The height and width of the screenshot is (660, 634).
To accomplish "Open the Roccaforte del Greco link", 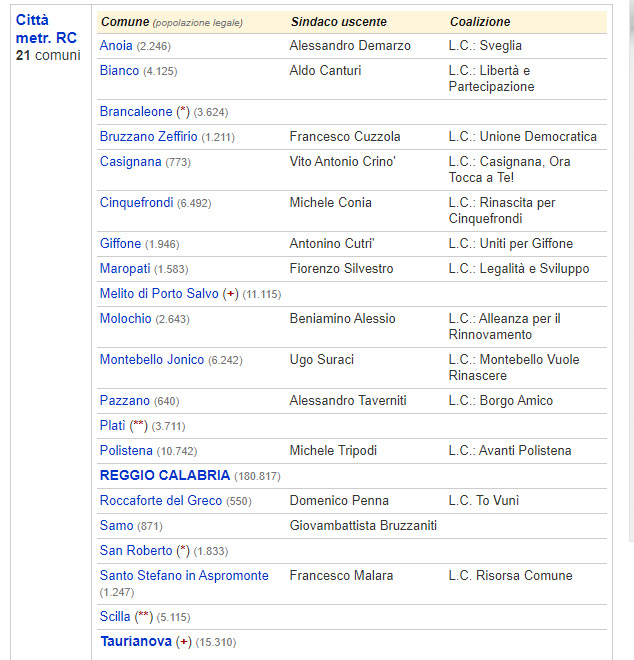I will (x=161, y=500).
